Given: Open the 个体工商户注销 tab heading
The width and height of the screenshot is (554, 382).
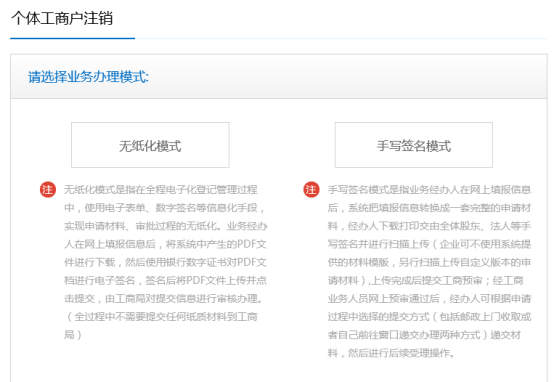Looking at the screenshot, I should [x=62, y=18].
